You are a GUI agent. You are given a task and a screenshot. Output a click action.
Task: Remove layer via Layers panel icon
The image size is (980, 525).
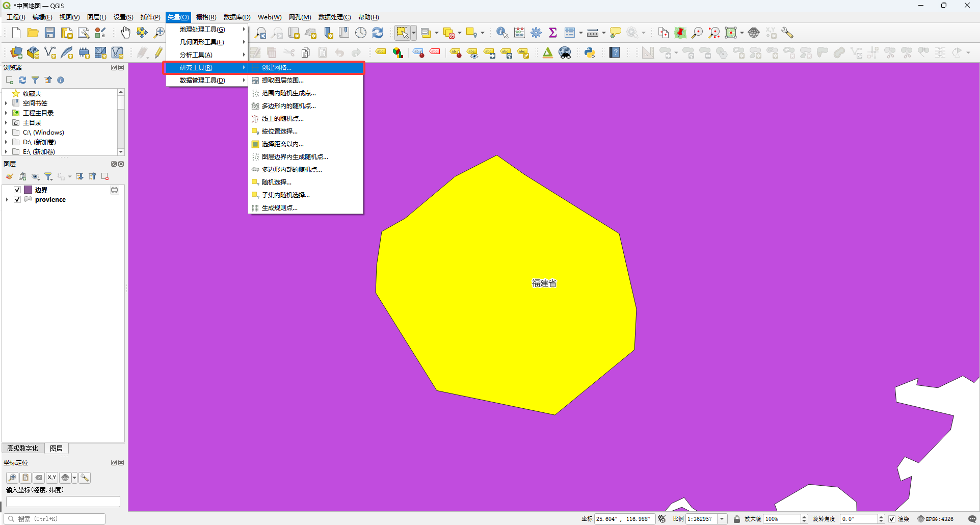click(x=105, y=176)
